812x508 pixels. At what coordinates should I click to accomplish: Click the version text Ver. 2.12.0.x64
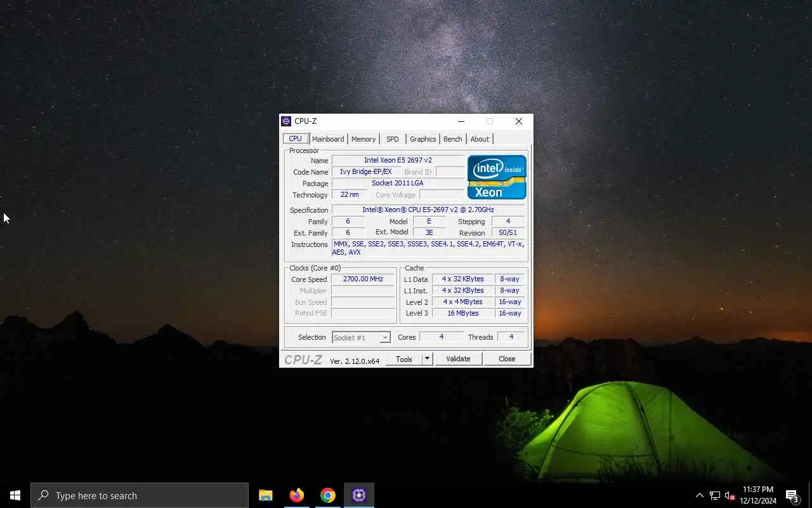point(355,361)
